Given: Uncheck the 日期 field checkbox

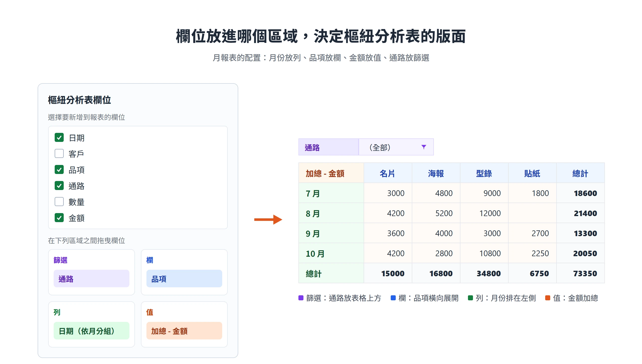Looking at the screenshot, I should click(x=59, y=138).
